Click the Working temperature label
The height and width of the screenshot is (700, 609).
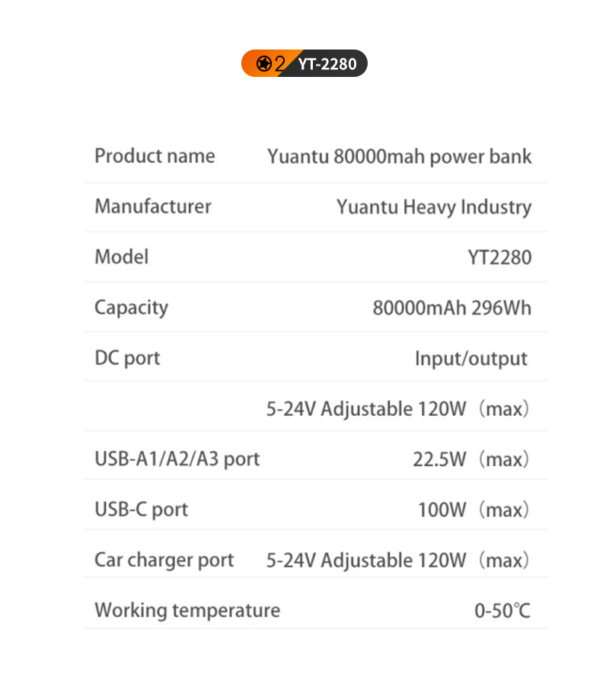pos(187,610)
